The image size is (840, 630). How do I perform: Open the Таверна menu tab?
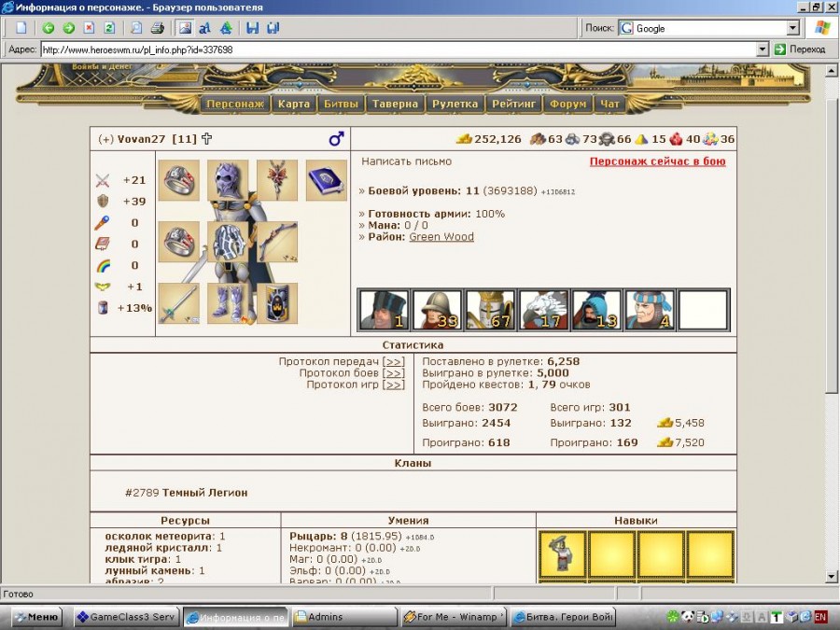(x=396, y=104)
